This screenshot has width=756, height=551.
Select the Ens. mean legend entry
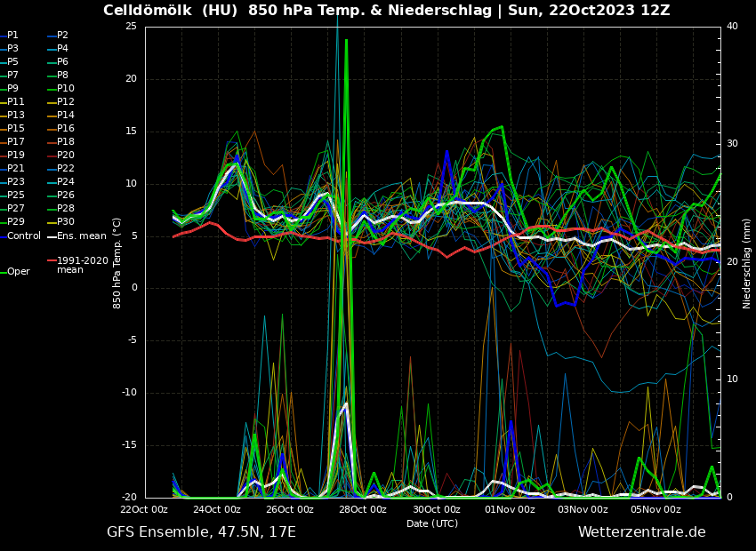[x=81, y=236]
